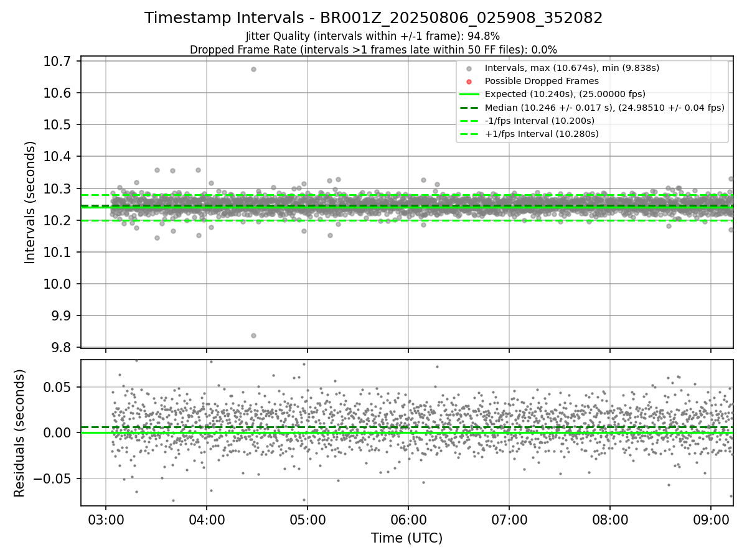Click the y-axis tick label '10.2'

(59, 220)
